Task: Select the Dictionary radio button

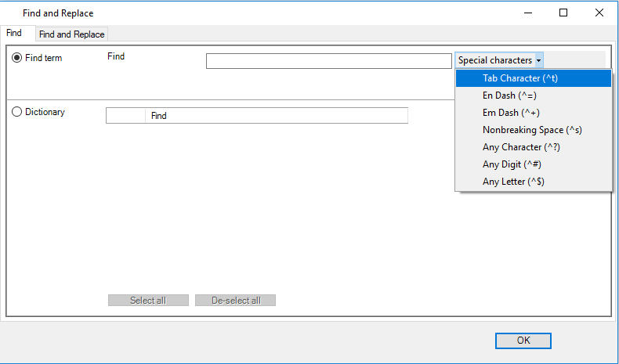Action: coord(16,112)
